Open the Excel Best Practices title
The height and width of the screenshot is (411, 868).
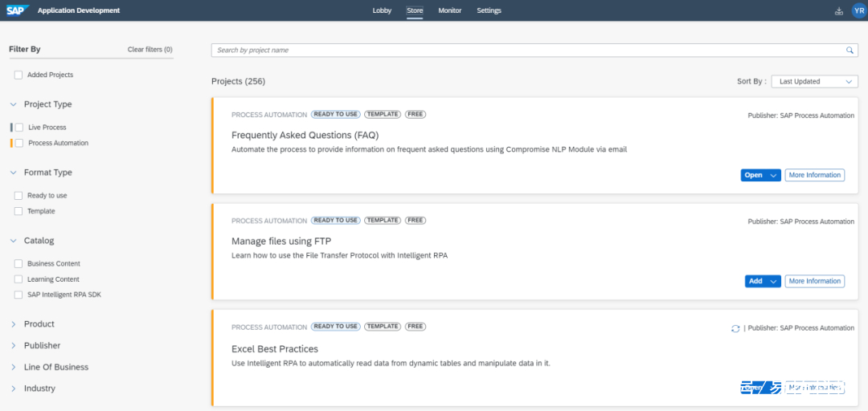[x=275, y=350]
